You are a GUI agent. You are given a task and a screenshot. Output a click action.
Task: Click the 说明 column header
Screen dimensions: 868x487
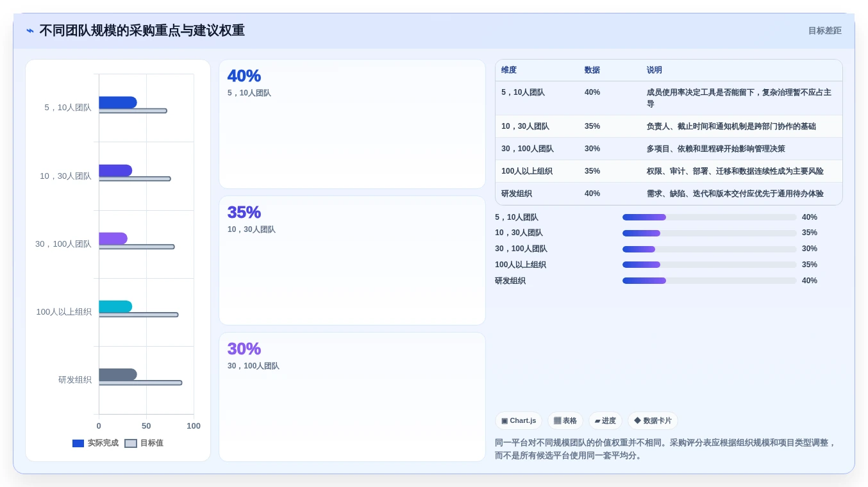coord(655,70)
